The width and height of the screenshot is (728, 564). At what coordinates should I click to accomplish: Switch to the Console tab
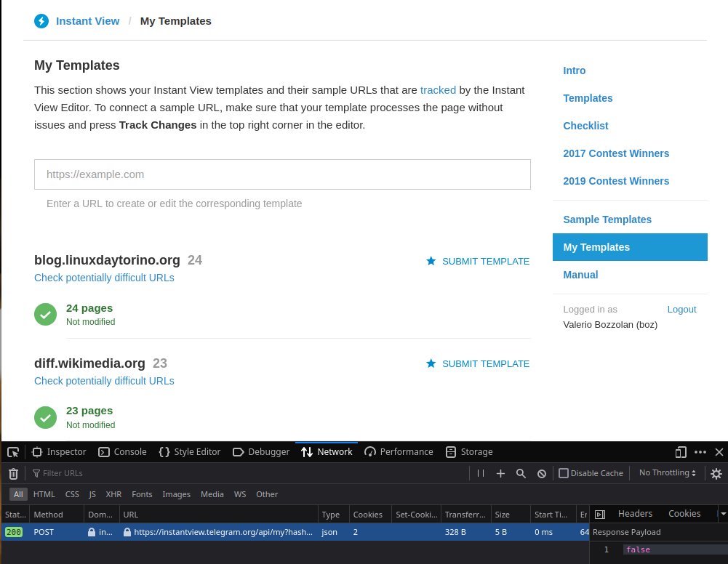(123, 452)
